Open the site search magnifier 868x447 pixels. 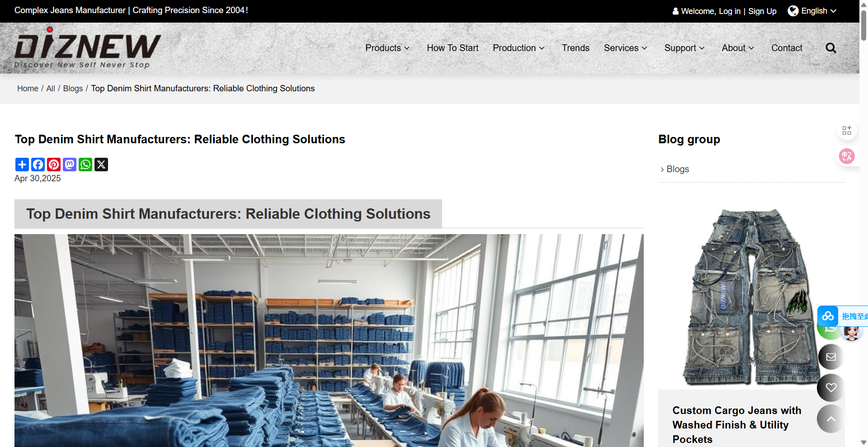830,48
